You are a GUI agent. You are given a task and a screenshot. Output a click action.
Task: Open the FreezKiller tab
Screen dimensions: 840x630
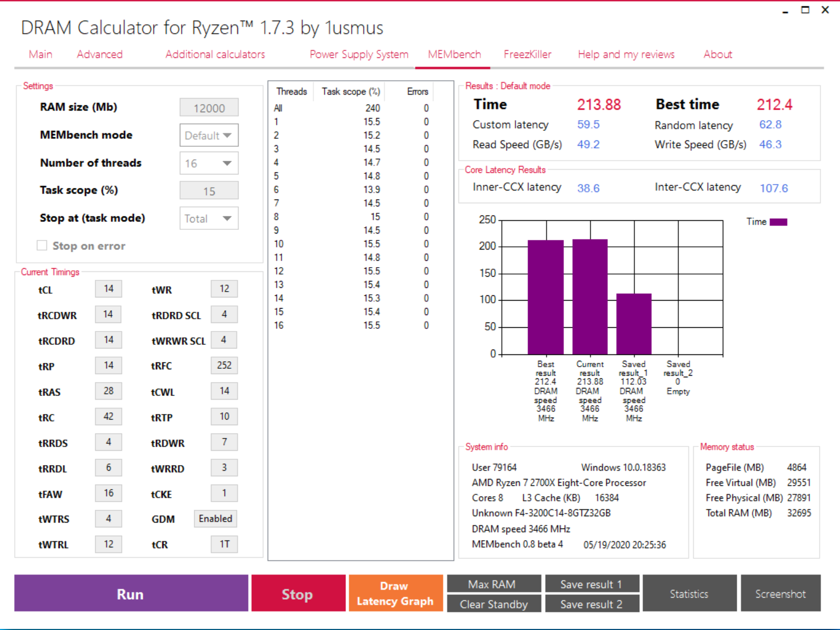coord(528,54)
